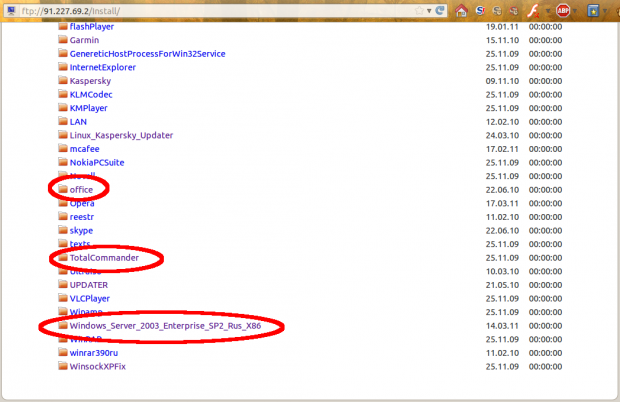
Task: Click the blue S! toolbar extension icon
Action: point(480,11)
